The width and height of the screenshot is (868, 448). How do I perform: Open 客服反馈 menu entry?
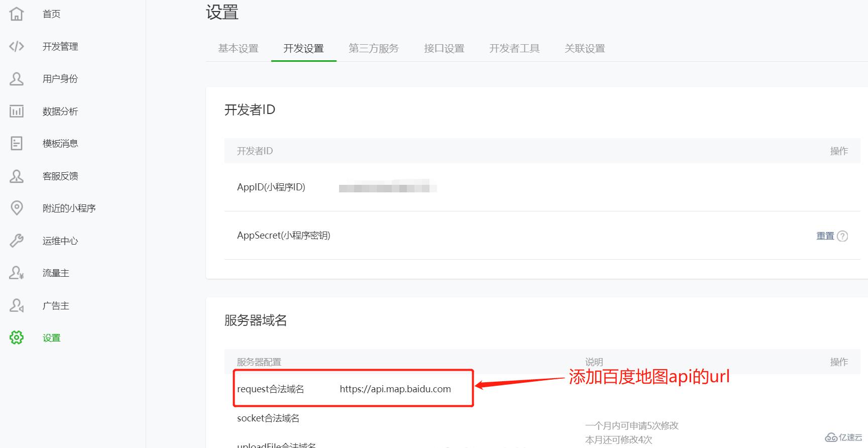(60, 176)
